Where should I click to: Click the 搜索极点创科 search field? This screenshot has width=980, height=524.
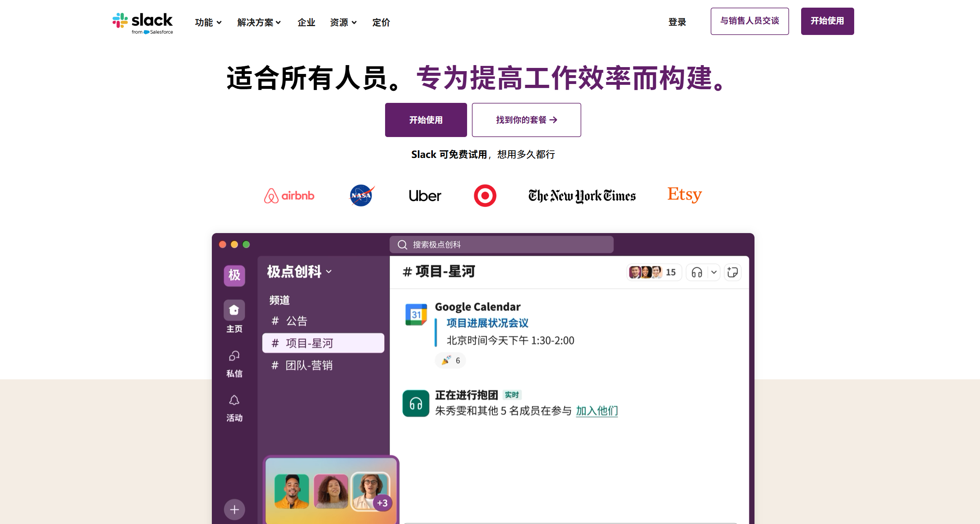click(501, 244)
